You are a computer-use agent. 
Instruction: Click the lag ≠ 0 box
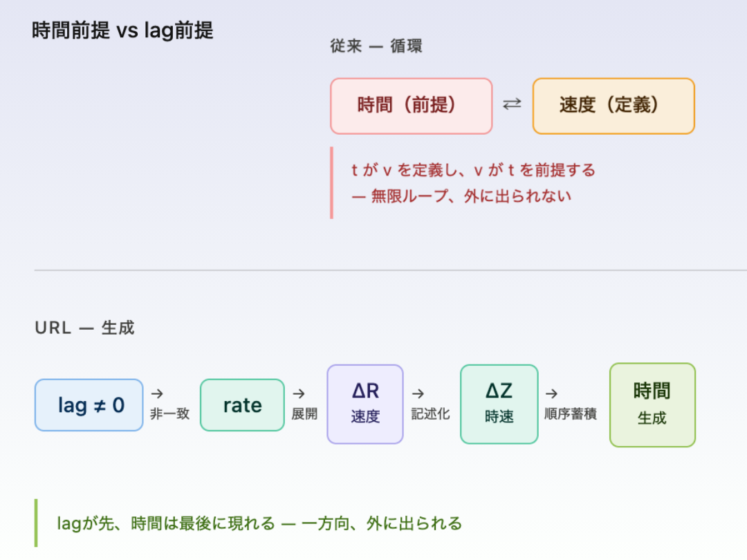89,405
